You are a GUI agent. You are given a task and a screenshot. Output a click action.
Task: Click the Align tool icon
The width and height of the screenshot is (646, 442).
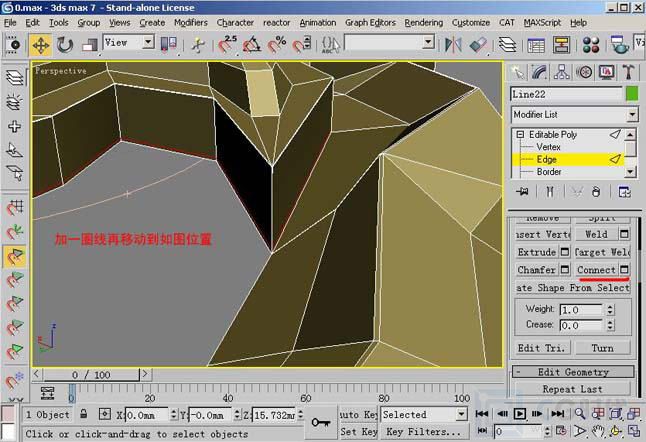coord(478,45)
